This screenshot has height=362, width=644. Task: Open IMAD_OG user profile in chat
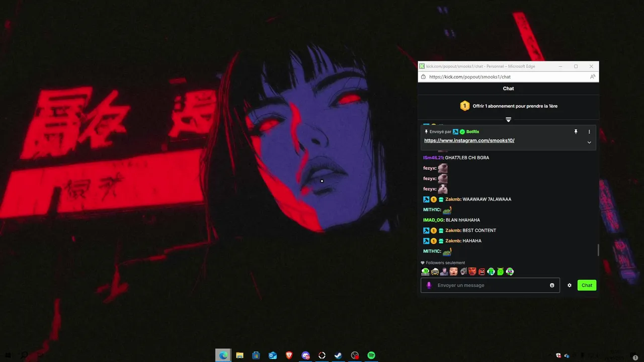click(434, 220)
